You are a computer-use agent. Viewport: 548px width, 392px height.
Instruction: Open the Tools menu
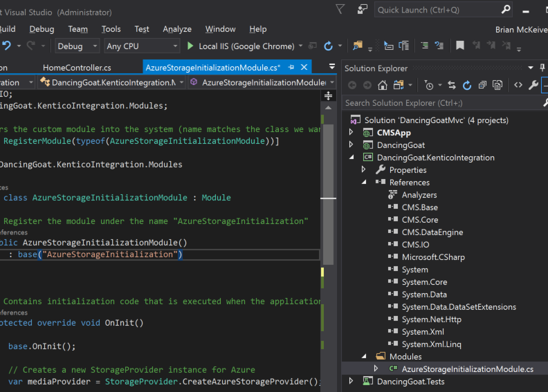111,29
